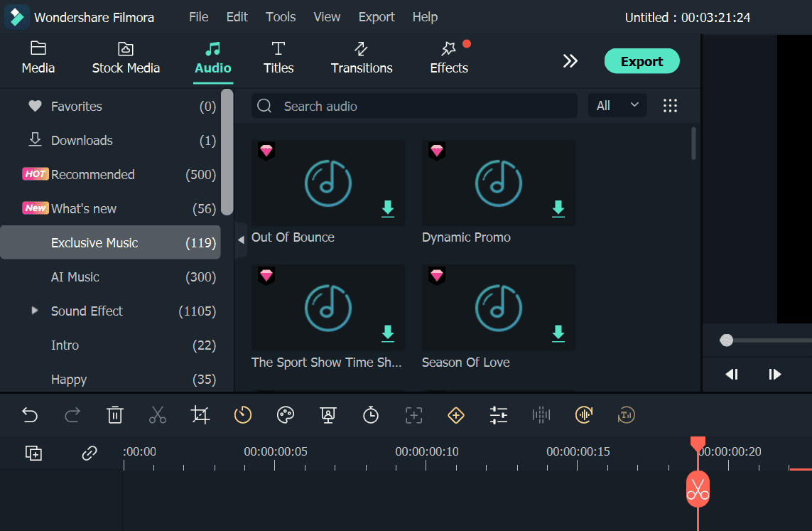Open the What's new category

click(110, 209)
